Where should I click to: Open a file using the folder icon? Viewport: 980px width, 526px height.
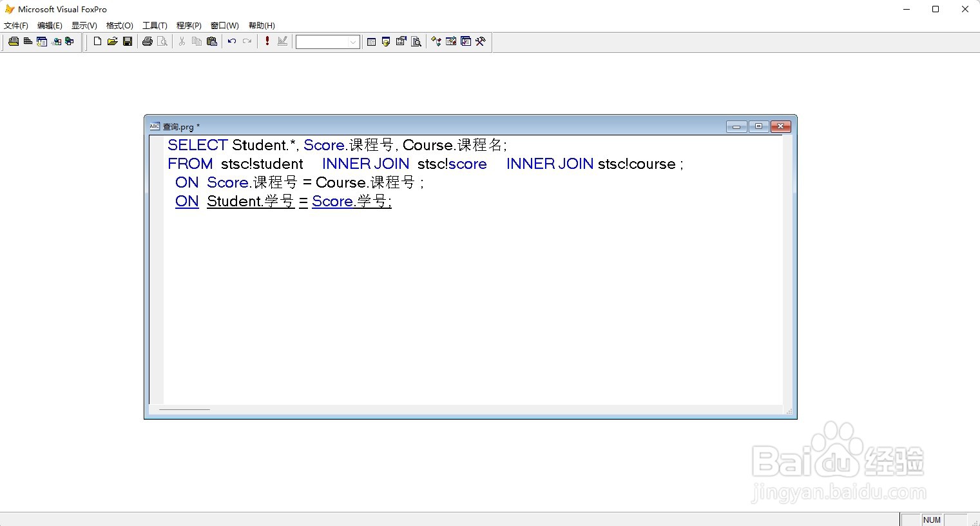pos(112,41)
